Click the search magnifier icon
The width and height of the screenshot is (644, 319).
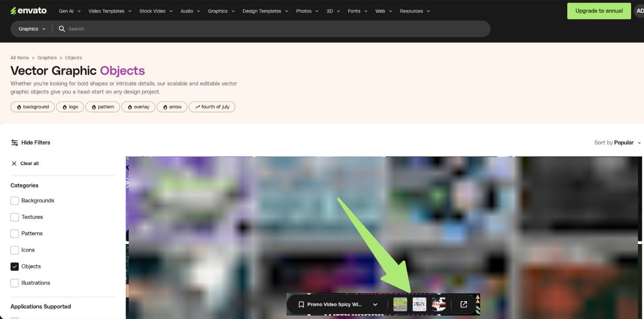click(62, 29)
